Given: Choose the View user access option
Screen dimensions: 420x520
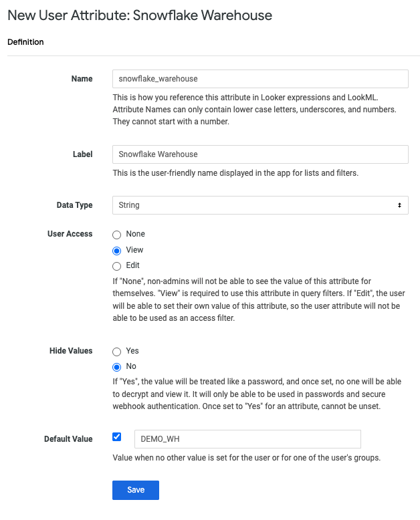Looking at the screenshot, I should pos(117,251).
